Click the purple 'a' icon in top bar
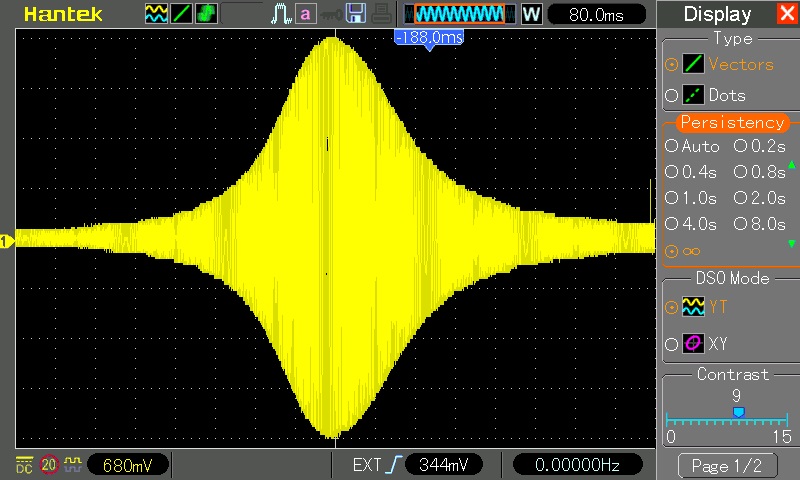This screenshot has height=480, width=800. (305, 14)
